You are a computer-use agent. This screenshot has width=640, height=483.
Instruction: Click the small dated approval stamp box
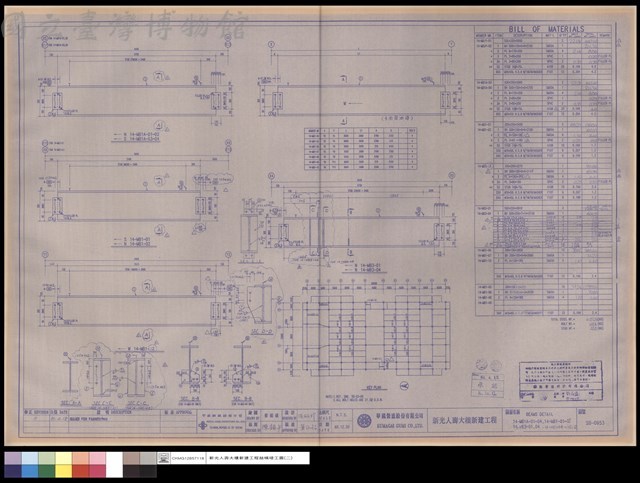pyautogui.click(x=487, y=385)
